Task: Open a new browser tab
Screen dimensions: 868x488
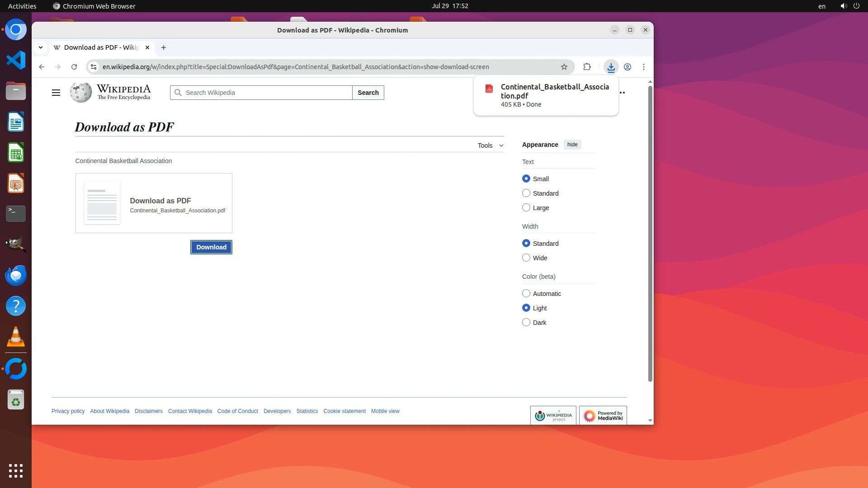Action: [164, 47]
